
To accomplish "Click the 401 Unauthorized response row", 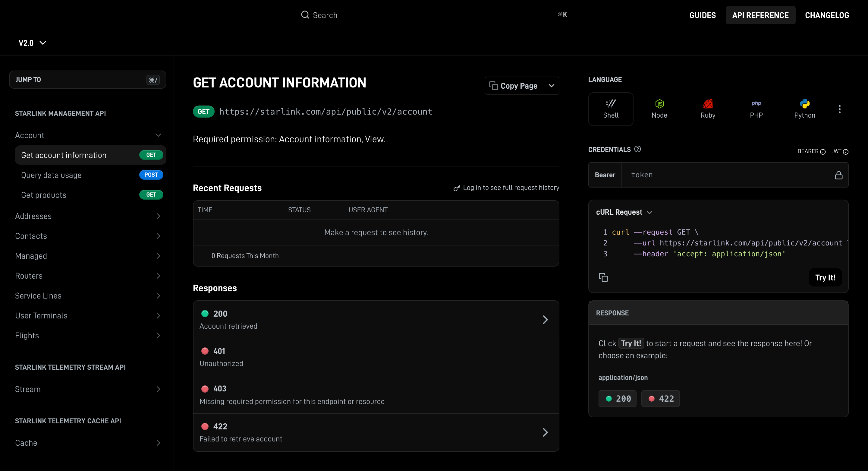I will (376, 357).
